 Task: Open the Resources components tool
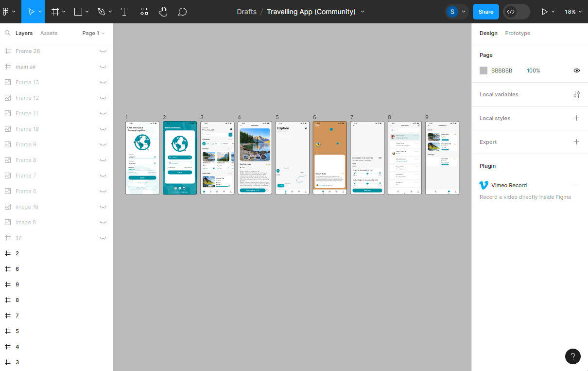point(144,12)
